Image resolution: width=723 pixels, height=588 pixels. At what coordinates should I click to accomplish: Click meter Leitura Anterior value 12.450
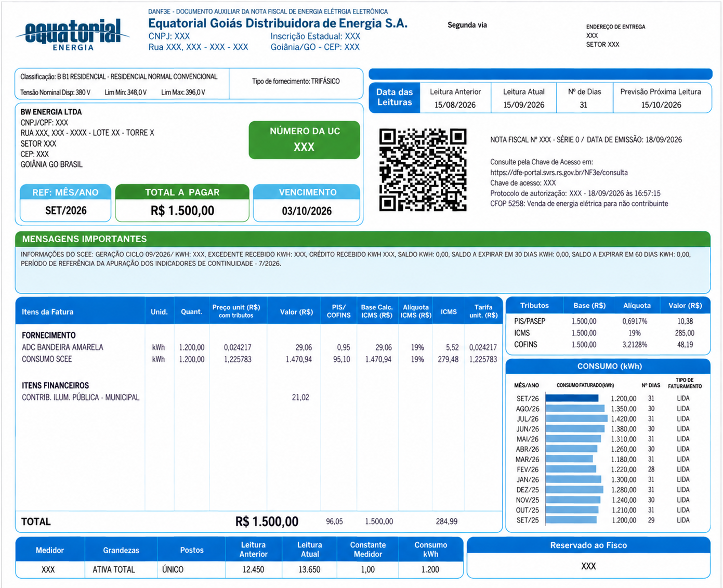[253, 569]
